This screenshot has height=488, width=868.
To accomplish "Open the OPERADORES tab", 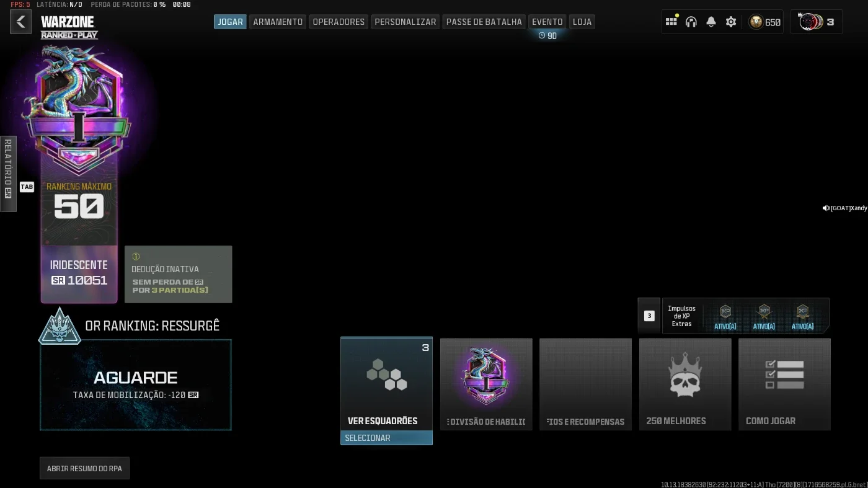I will pos(339,22).
